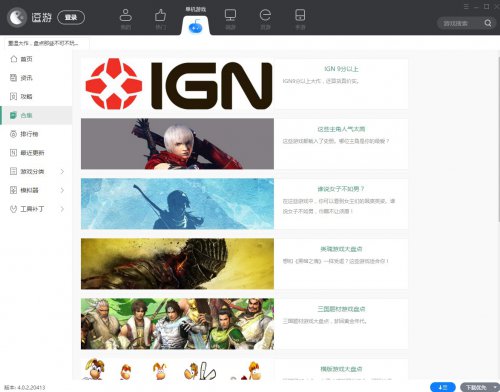Image resolution: width=500 pixels, height=392 pixels.
Task: Open 攻略 guides in the sidebar
Action: point(36,96)
